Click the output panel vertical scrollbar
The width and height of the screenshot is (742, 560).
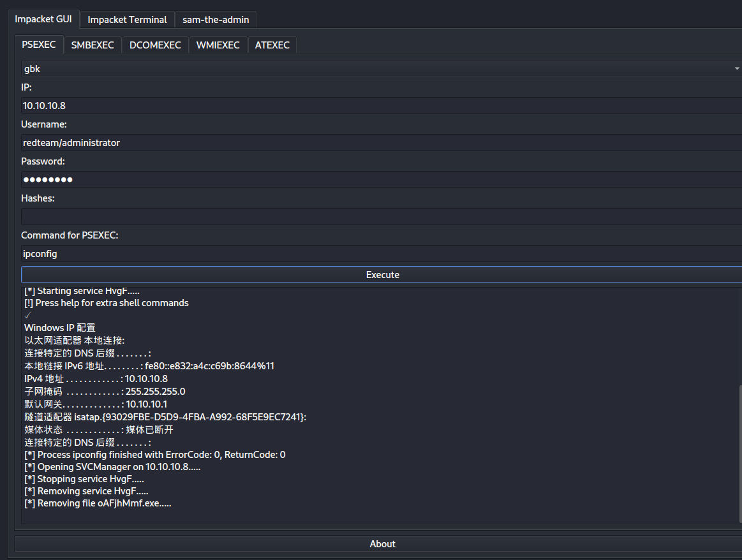(739, 454)
